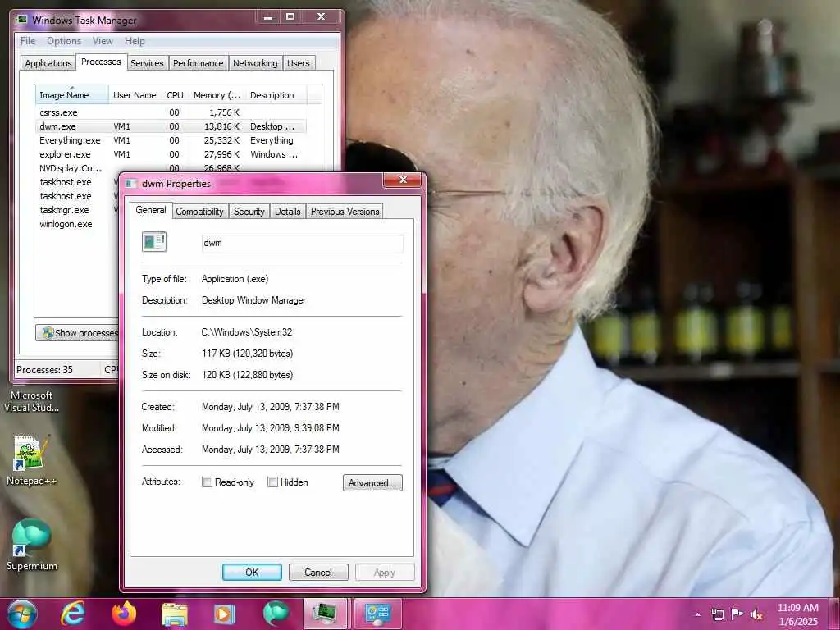Minimize the Windows Task Manager window
Viewport: 840px width, 630px height.
(268, 16)
